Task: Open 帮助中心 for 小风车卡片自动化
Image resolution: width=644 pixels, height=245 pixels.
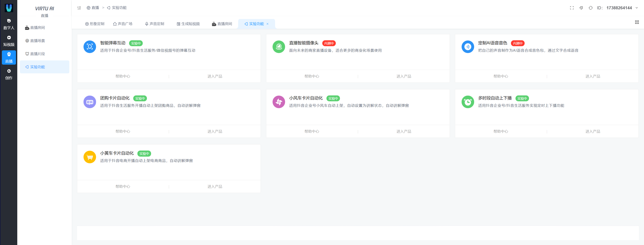Action: click(312, 131)
